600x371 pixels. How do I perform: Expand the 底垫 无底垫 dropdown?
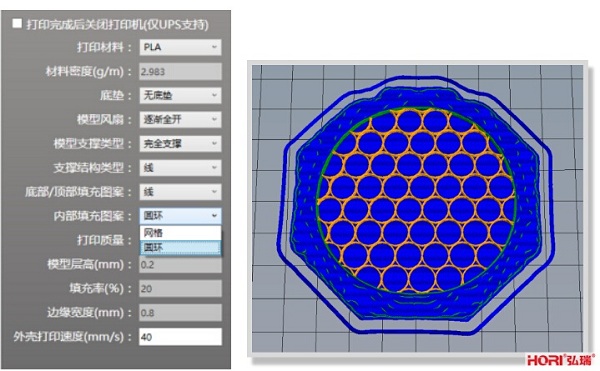tap(180, 95)
